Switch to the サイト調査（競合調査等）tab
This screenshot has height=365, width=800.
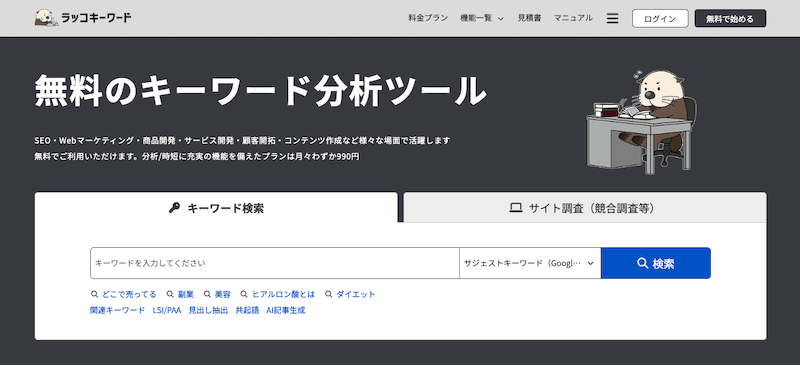pyautogui.click(x=585, y=207)
